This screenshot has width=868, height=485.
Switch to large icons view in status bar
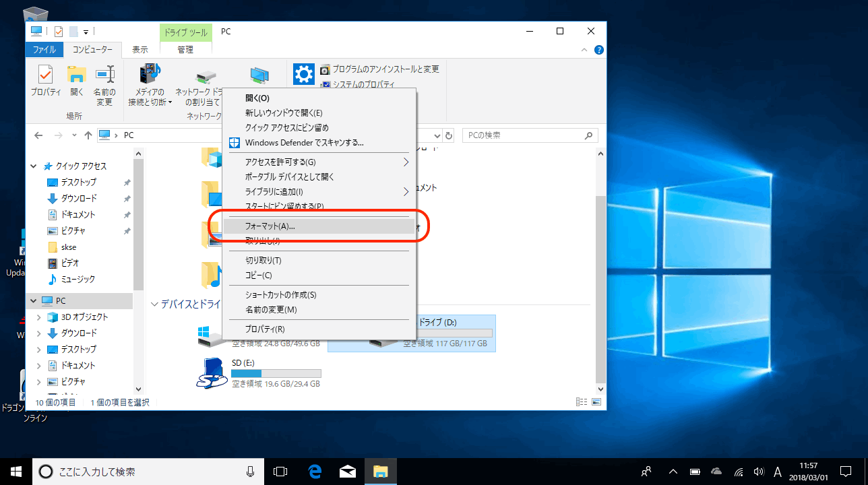click(x=596, y=402)
